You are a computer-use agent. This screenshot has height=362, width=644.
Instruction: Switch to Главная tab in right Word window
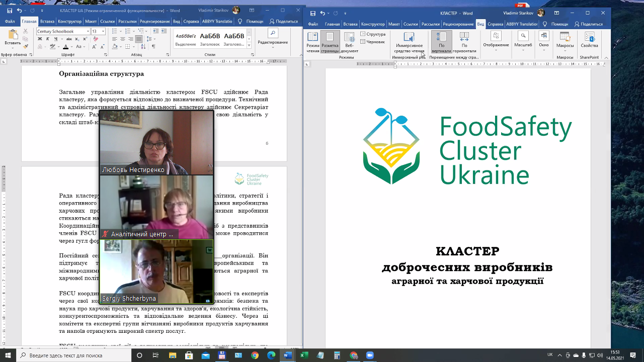[332, 24]
